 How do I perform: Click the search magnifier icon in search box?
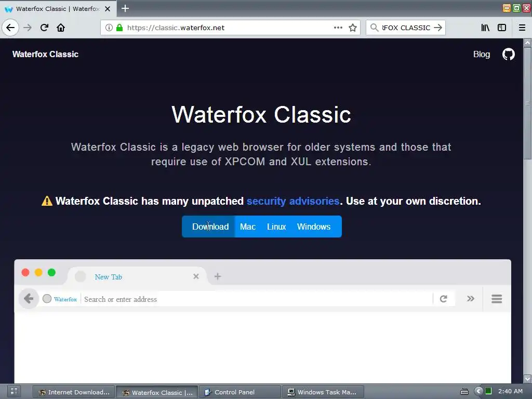[x=374, y=28]
